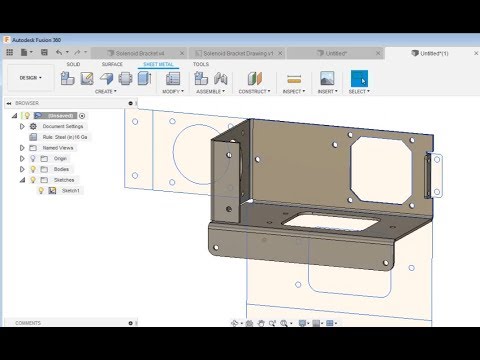Click the Assemble New Component icon
The width and height of the screenshot is (480, 360).
tap(201, 79)
